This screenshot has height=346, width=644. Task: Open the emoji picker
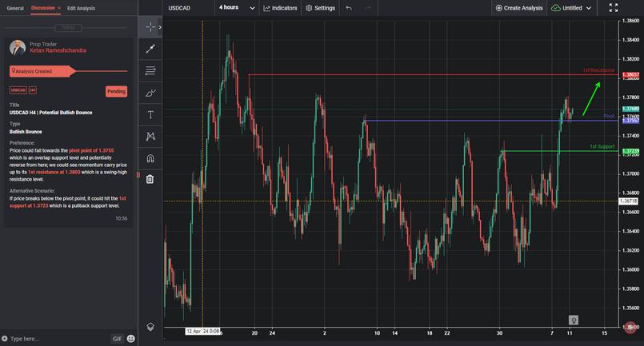pos(130,339)
